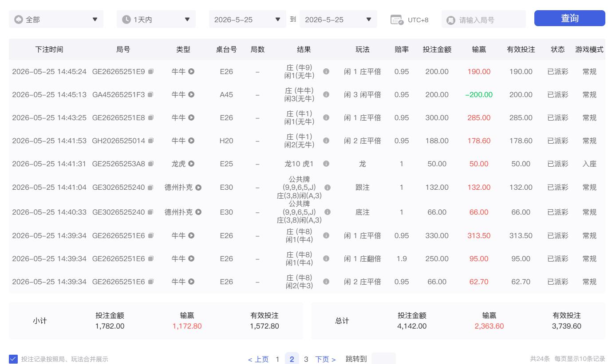Play replay icon for the 底注 德州扑克 row
The width and height of the screenshot is (608, 364).
198,212
